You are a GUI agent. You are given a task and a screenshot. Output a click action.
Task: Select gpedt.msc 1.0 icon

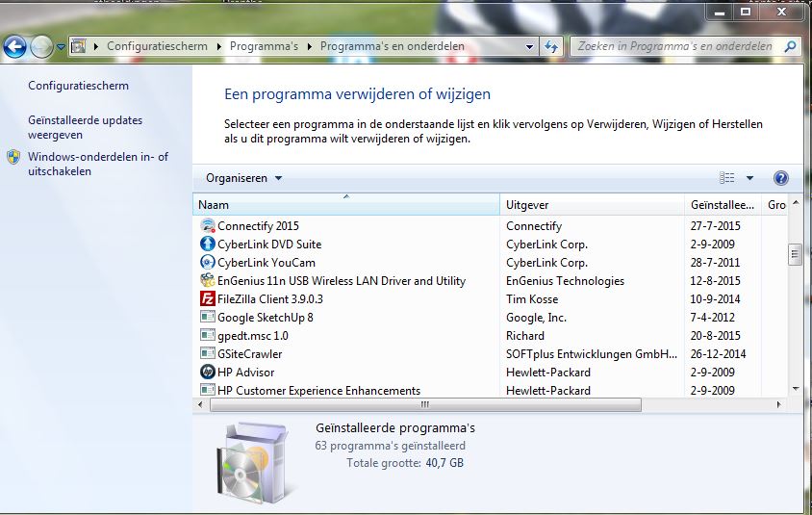208,335
